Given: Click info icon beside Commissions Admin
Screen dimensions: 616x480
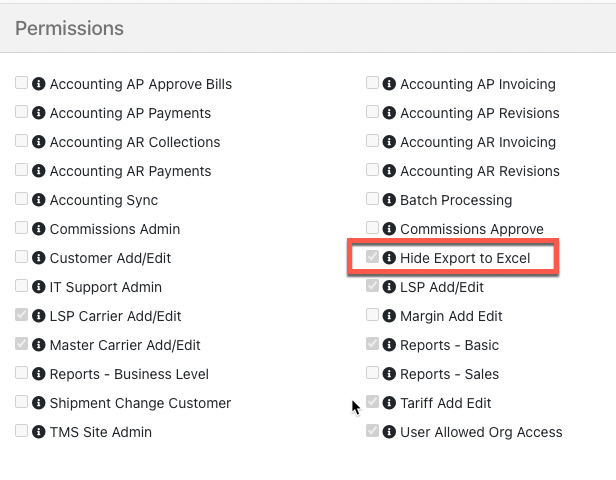Looking at the screenshot, I should tap(39, 229).
